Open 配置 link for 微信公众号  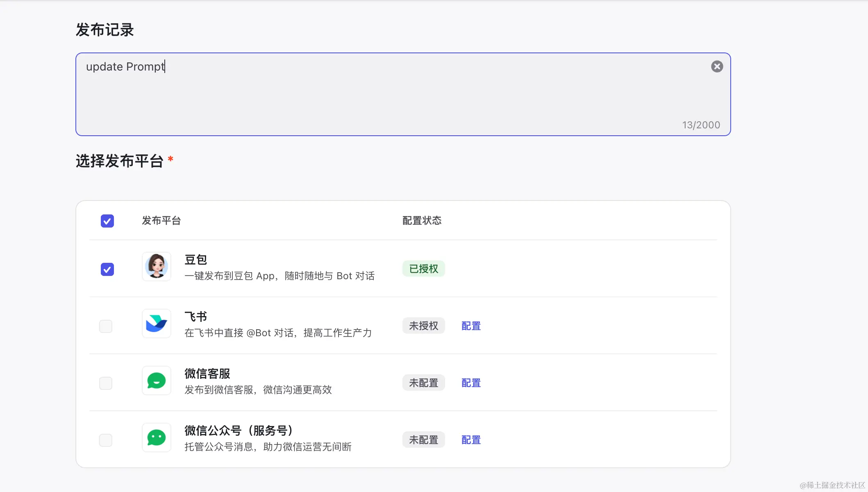(471, 440)
